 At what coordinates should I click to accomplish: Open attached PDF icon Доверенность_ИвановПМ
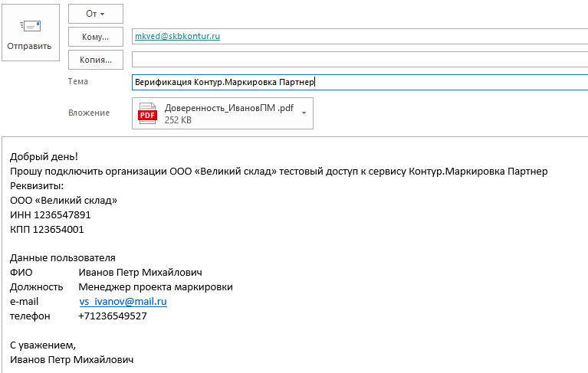[147, 113]
